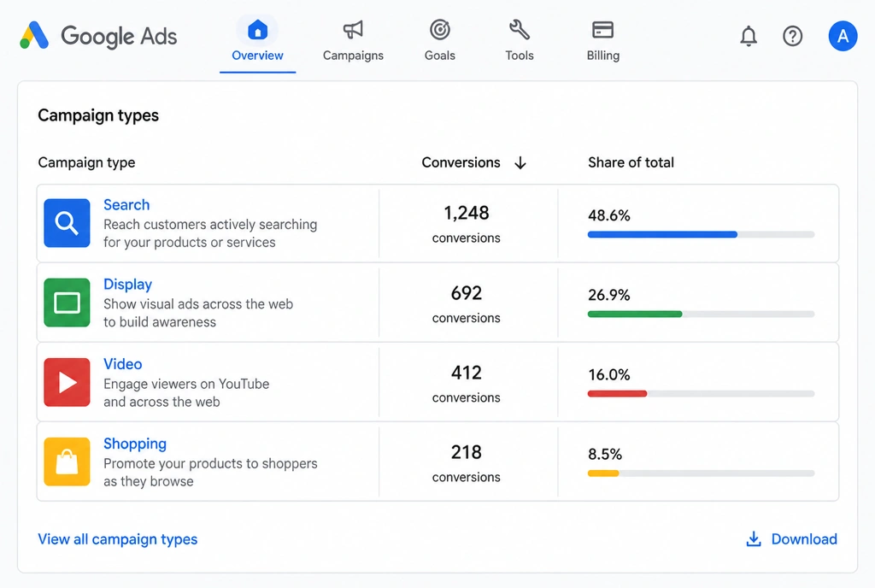Switch to the Goals tab label
The image size is (875, 588).
[440, 56]
